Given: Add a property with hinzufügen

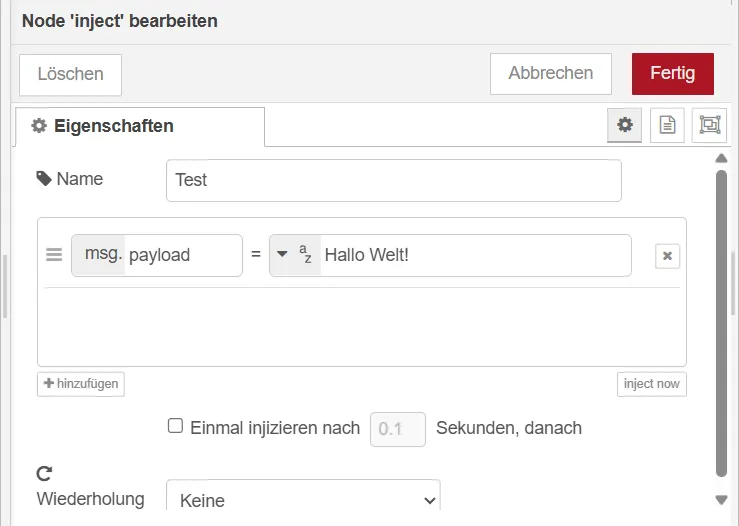Looking at the screenshot, I should [x=81, y=384].
